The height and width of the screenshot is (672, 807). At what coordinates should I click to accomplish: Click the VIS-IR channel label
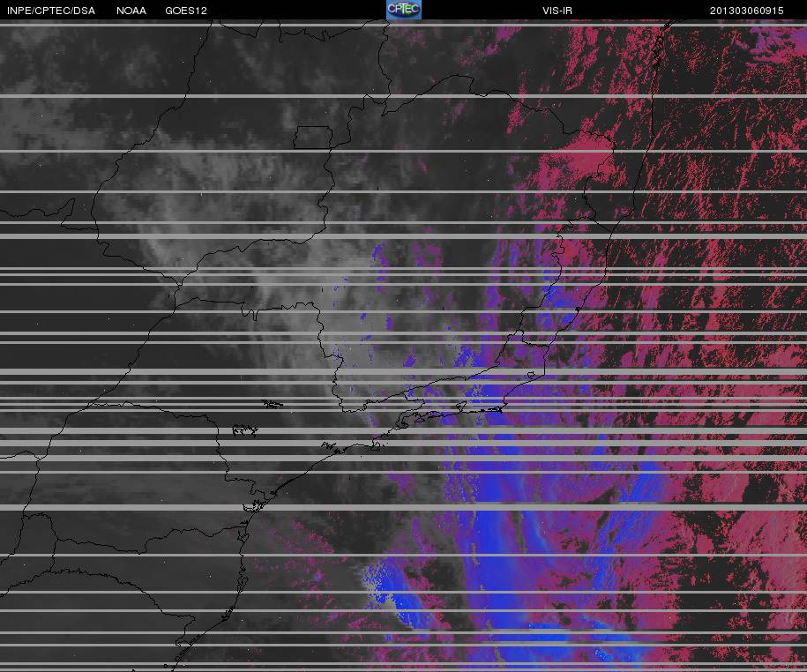[557, 11]
